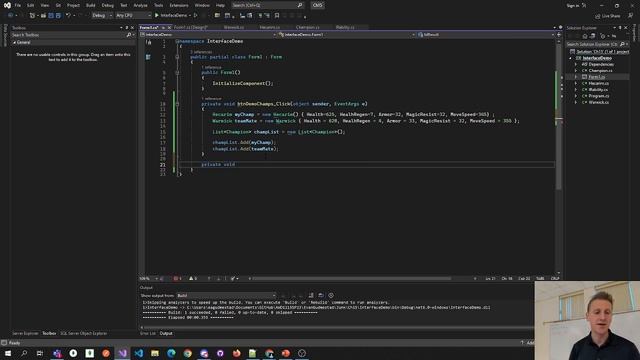640x360 pixels.
Task: Open the Build menu
Action: click(91, 5)
